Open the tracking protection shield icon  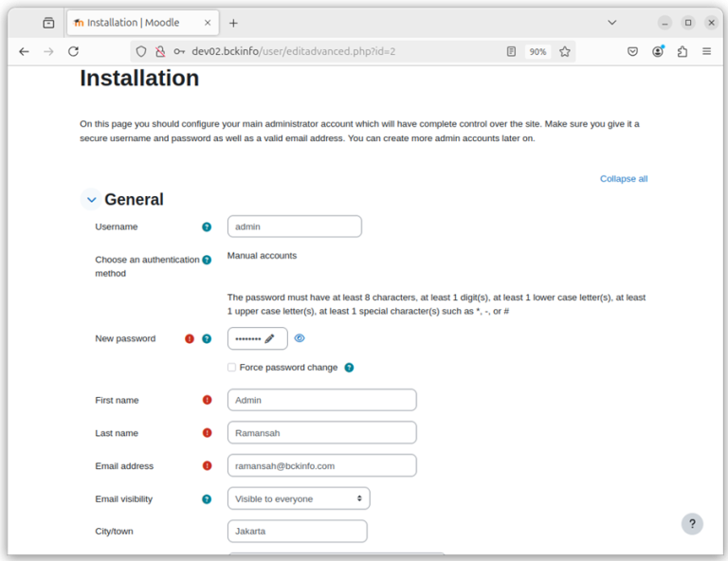point(141,51)
